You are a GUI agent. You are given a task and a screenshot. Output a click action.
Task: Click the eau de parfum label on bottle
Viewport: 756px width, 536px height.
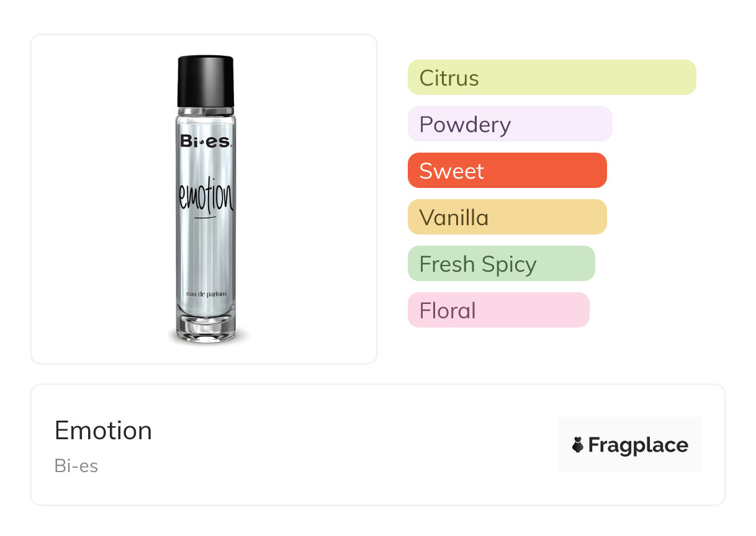[206, 293]
